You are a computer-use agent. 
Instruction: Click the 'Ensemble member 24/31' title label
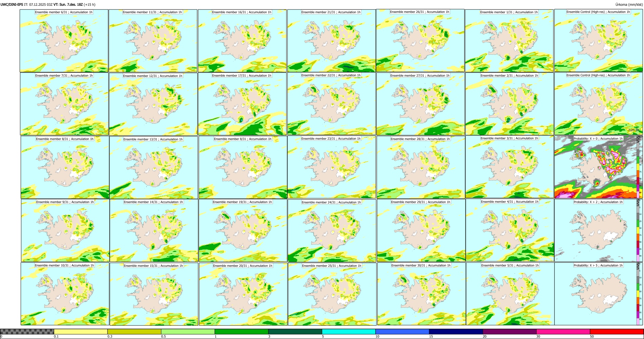(x=331, y=202)
